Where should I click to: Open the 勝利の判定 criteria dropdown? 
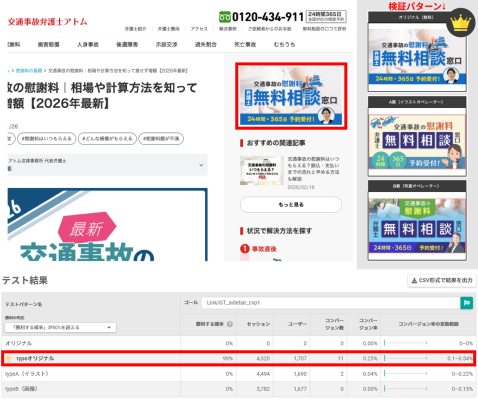tap(61, 327)
